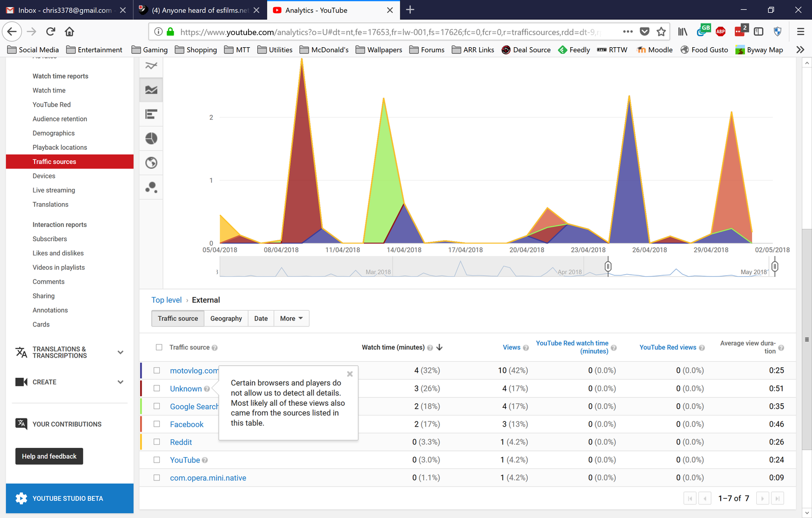Viewport: 812px width, 518px height.
Task: Select the Date tab
Action: [261, 318]
